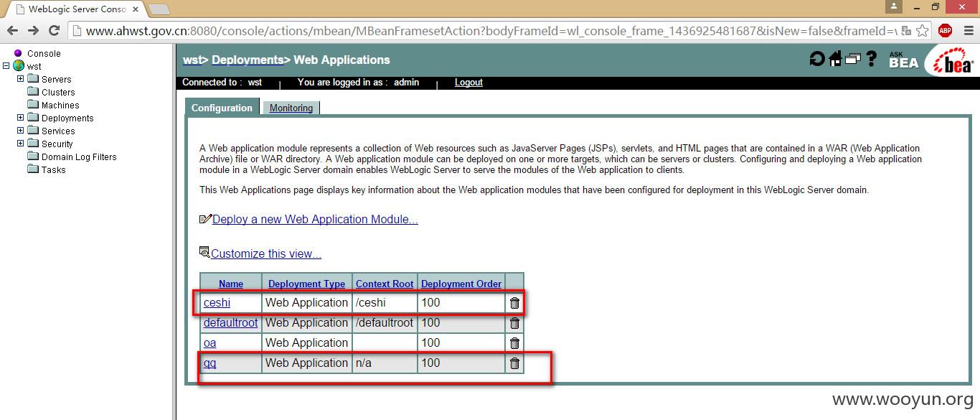
Task: Select the Machines tree item
Action: [x=60, y=105]
